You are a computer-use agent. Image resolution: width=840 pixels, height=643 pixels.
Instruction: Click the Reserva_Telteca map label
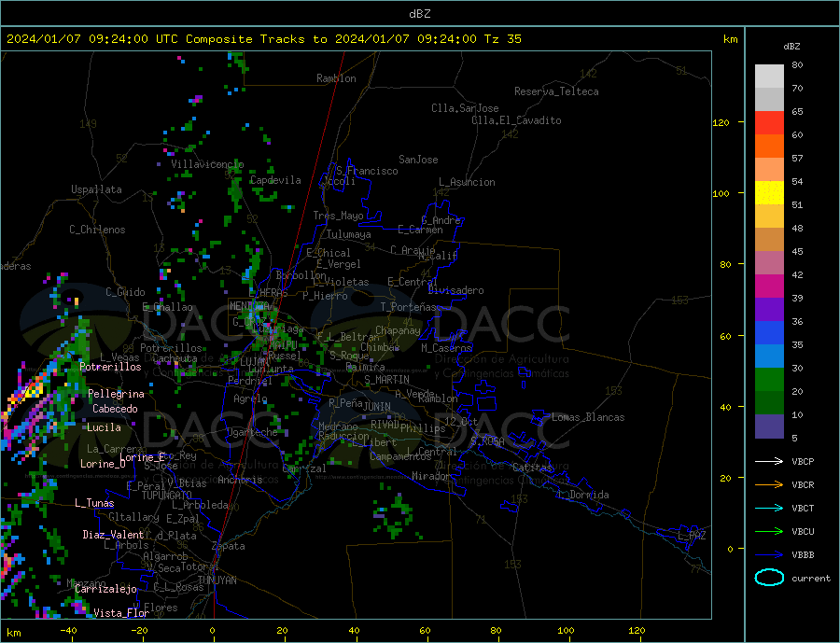tap(556, 91)
